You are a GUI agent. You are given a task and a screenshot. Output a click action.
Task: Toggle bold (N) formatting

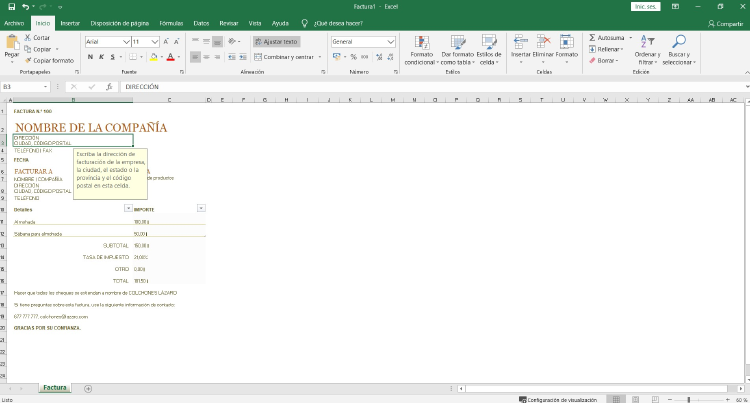click(x=90, y=57)
